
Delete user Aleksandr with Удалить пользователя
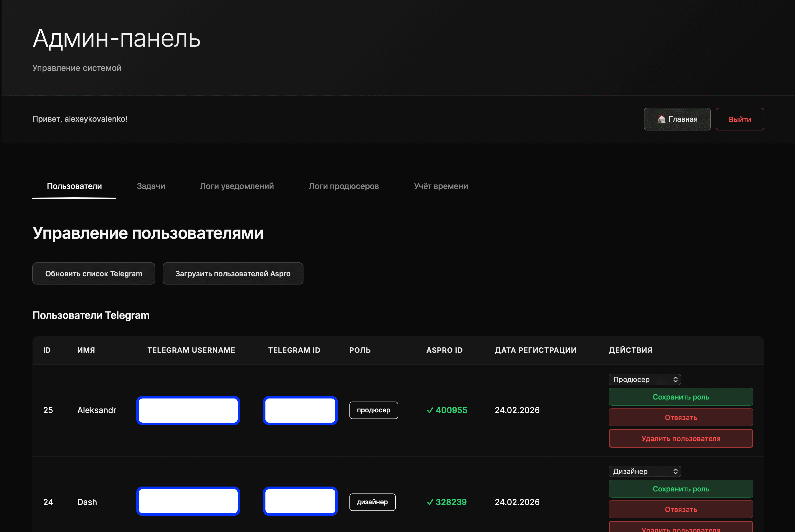[681, 438]
